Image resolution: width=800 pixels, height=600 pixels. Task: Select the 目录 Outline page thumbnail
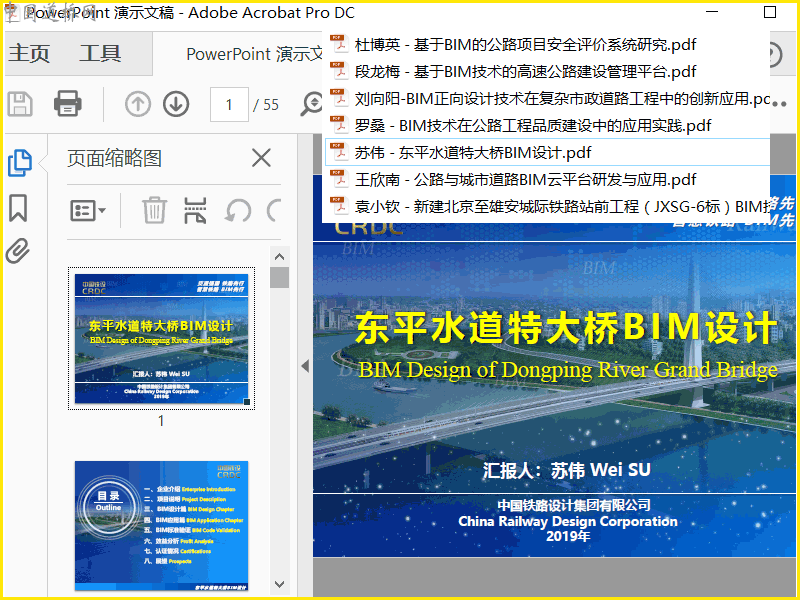click(x=161, y=526)
